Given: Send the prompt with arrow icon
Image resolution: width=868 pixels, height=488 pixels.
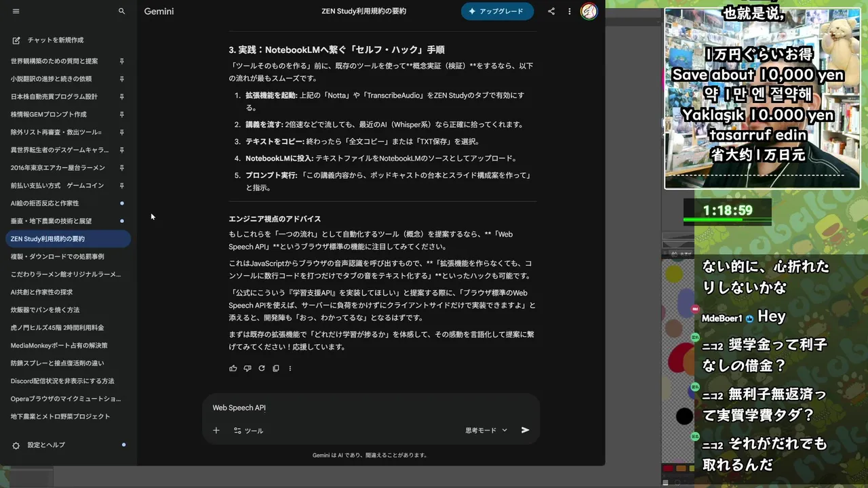Looking at the screenshot, I should coord(525,430).
